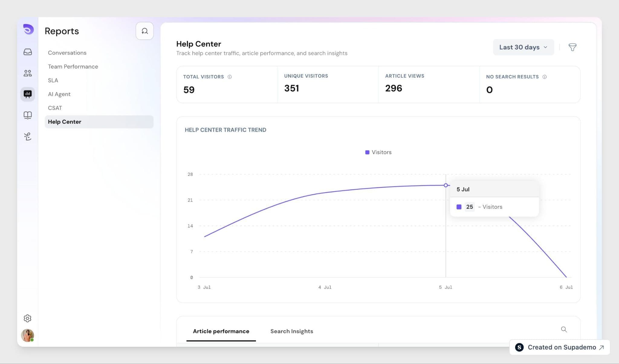Select the reports chart icon
The width and height of the screenshot is (619, 364).
pyautogui.click(x=28, y=94)
